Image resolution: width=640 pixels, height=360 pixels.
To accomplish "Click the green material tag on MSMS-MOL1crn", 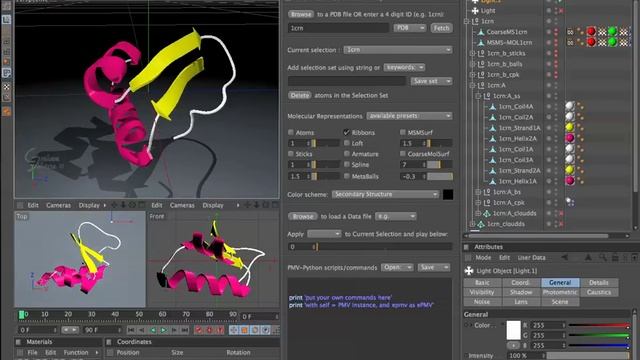I will pos(612,42).
